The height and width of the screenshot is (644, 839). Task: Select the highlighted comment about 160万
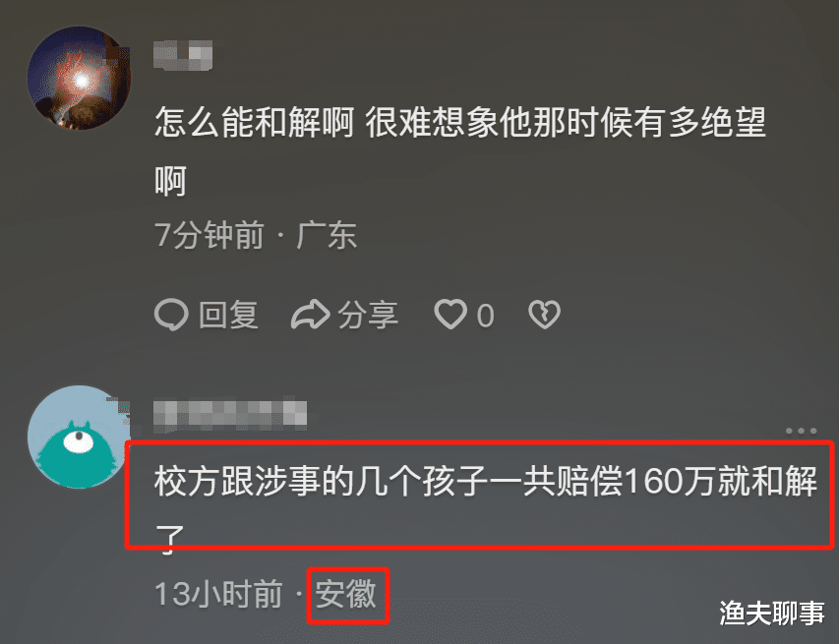point(479,495)
